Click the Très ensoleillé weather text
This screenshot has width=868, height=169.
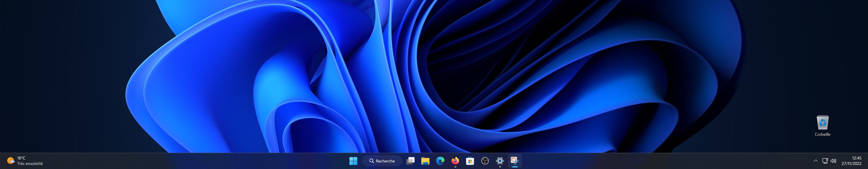click(30, 164)
